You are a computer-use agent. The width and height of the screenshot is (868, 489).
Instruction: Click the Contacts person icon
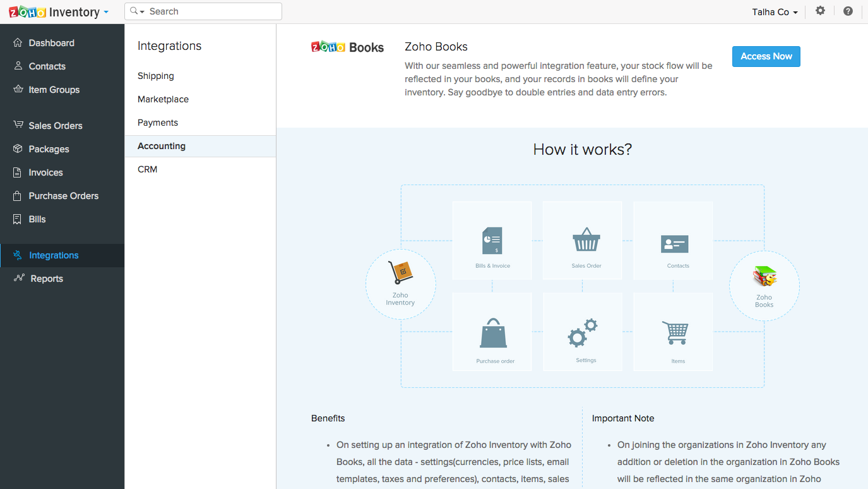(x=18, y=66)
